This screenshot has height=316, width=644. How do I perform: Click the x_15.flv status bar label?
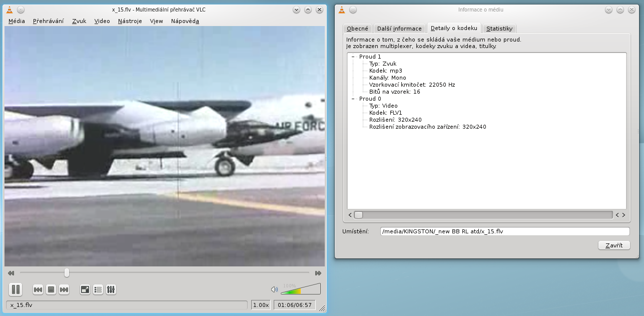[127, 305]
